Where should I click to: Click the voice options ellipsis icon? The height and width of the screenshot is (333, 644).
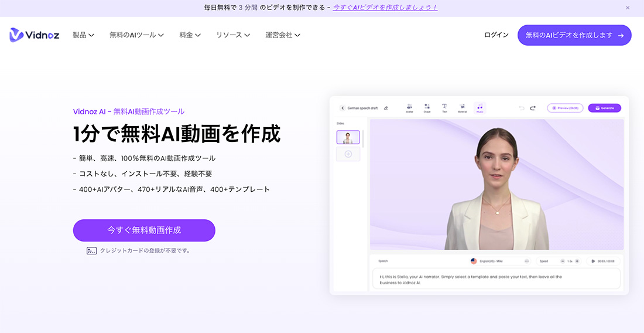tap(526, 261)
